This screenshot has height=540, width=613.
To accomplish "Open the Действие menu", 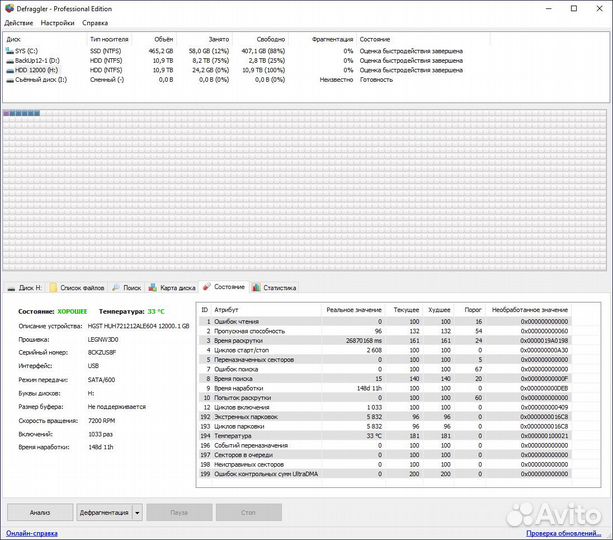I will pos(19,23).
